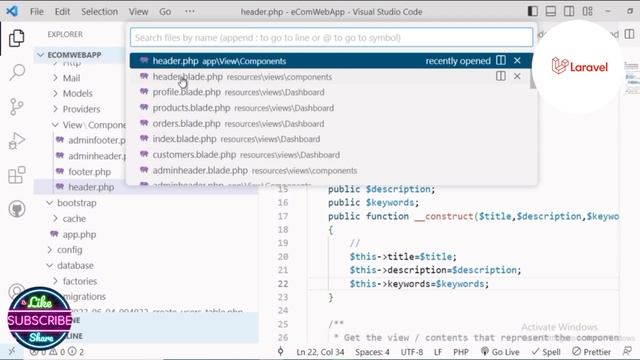Open the Extensions view

17,175
